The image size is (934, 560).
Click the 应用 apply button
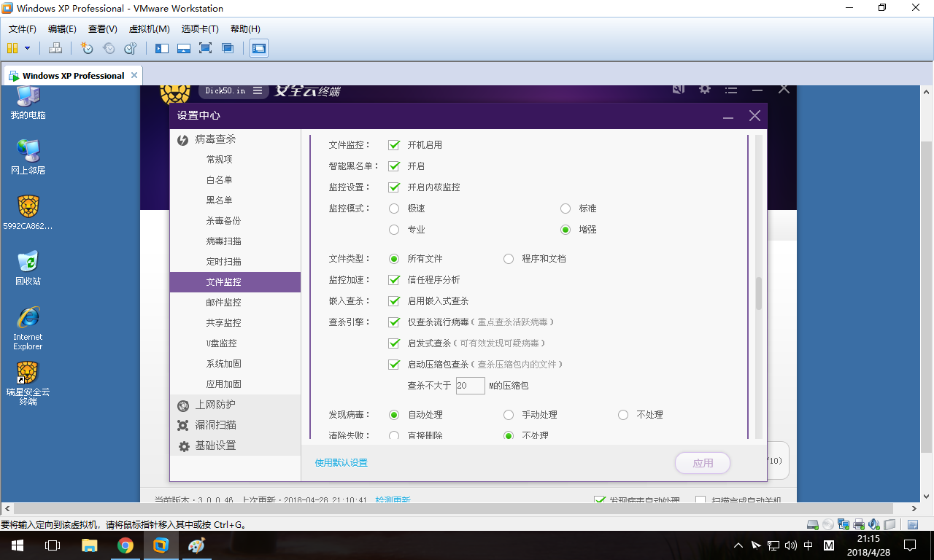pyautogui.click(x=703, y=463)
